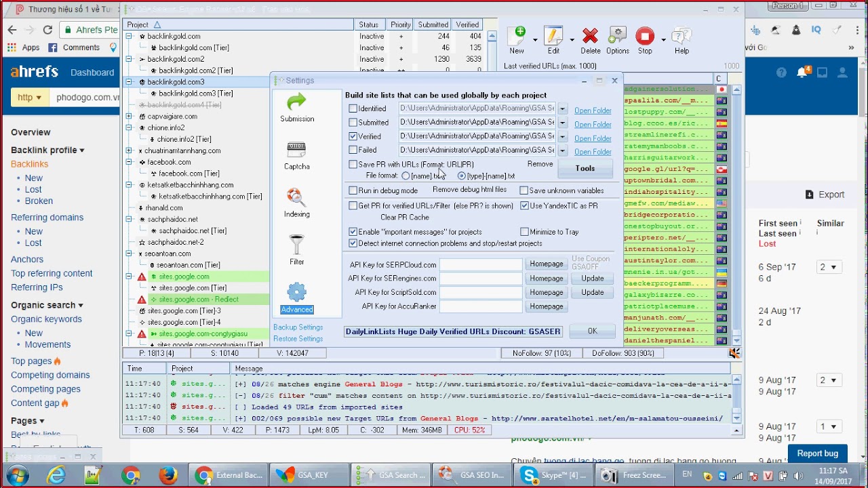Sort by the Status column header
Image resolution: width=868 pixels, height=488 pixels.
point(370,24)
